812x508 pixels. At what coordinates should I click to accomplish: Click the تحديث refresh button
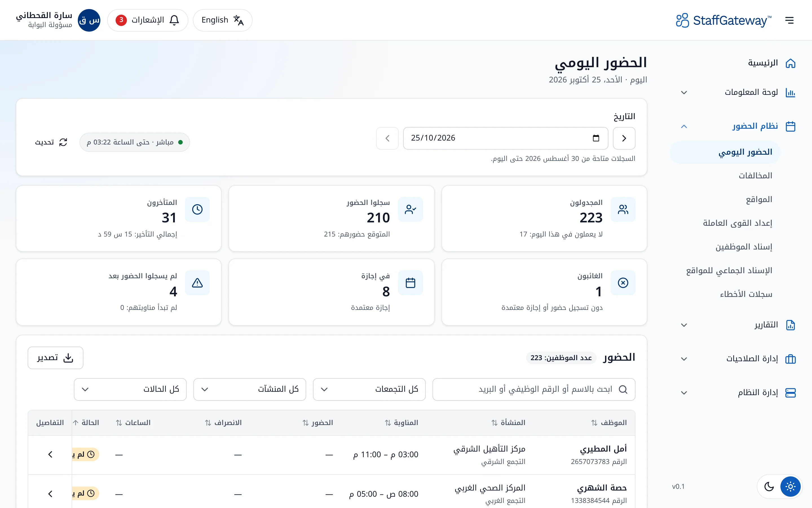(x=51, y=143)
